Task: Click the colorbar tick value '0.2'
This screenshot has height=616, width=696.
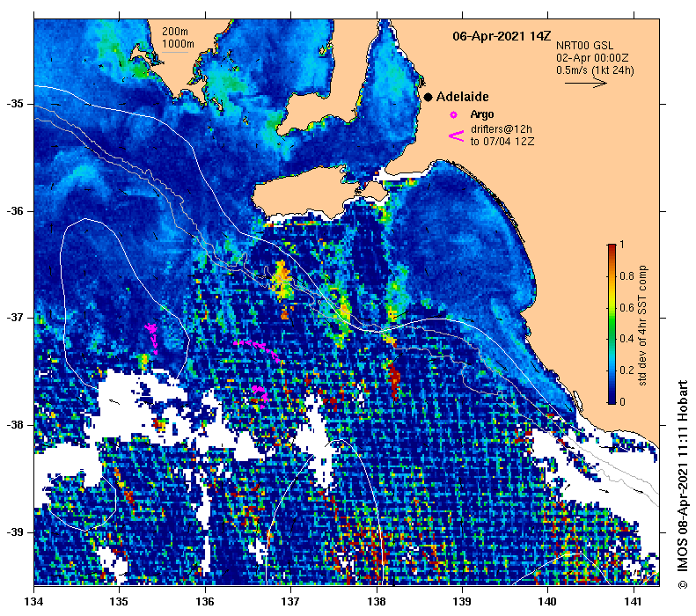Action: point(626,370)
